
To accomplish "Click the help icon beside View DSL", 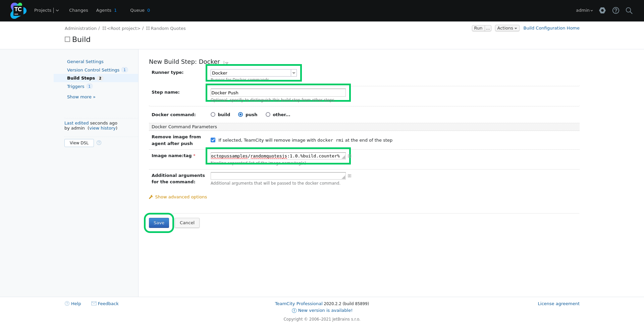I will tap(99, 143).
